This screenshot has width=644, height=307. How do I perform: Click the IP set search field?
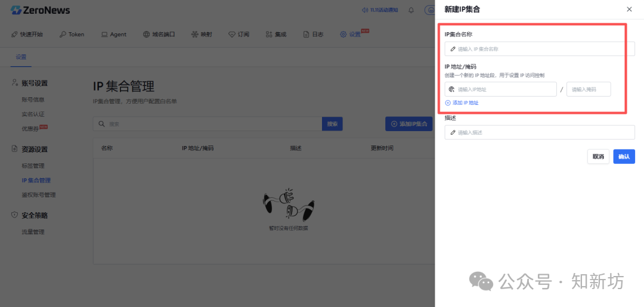tap(208, 124)
